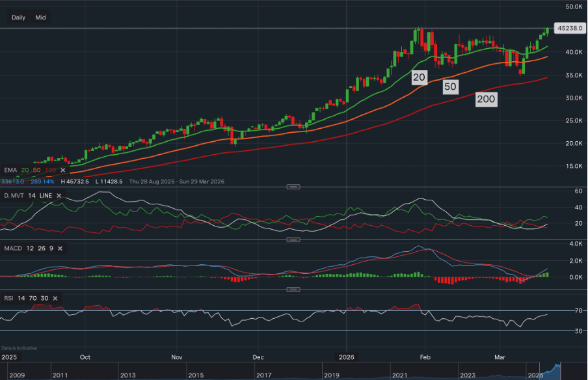
Task: Close the RSI indicator panel
Action: [x=55, y=299]
